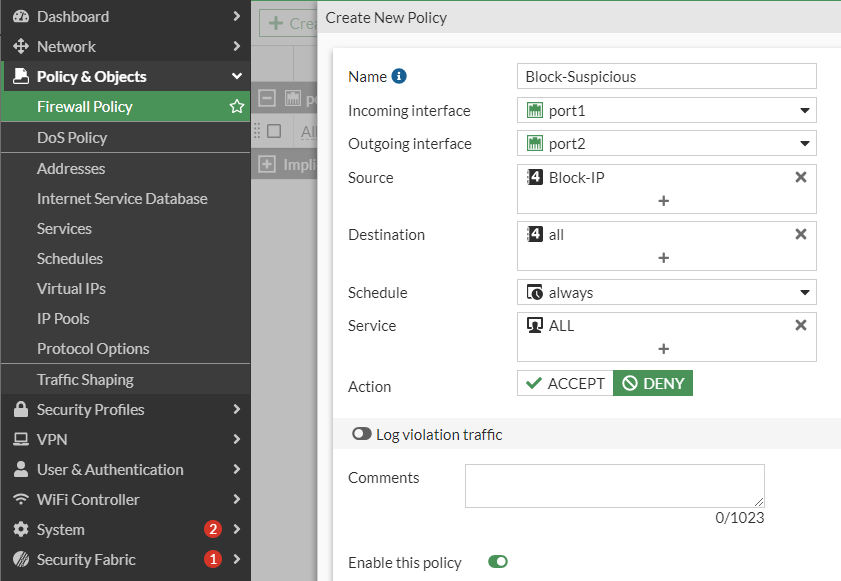The height and width of the screenshot is (581, 841).
Task: Select the DENY action button
Action: tap(652, 384)
